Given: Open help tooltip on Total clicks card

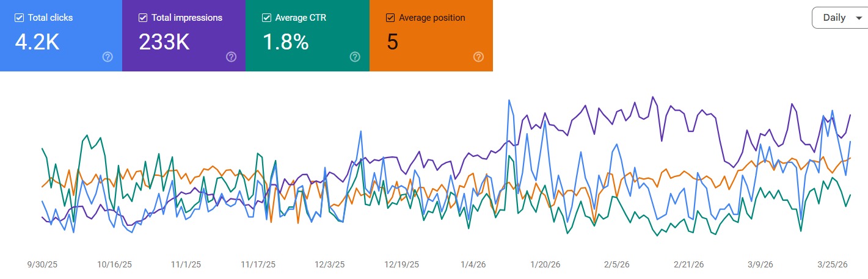Looking at the screenshot, I should click(x=108, y=57).
